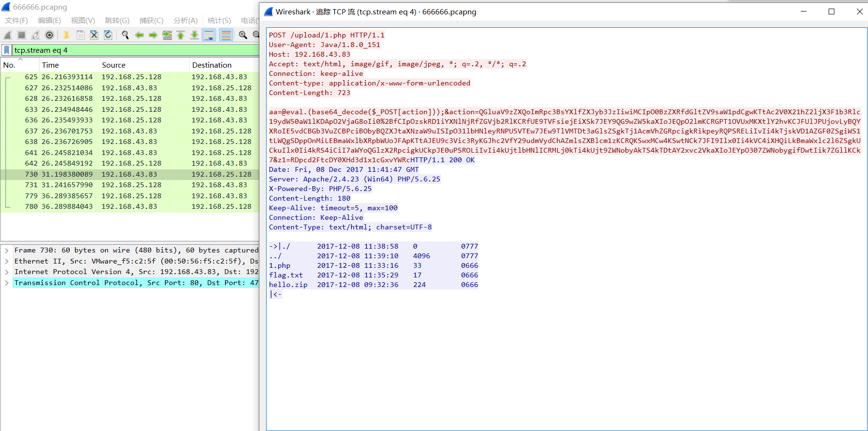Select packet number 636 row

130,120
